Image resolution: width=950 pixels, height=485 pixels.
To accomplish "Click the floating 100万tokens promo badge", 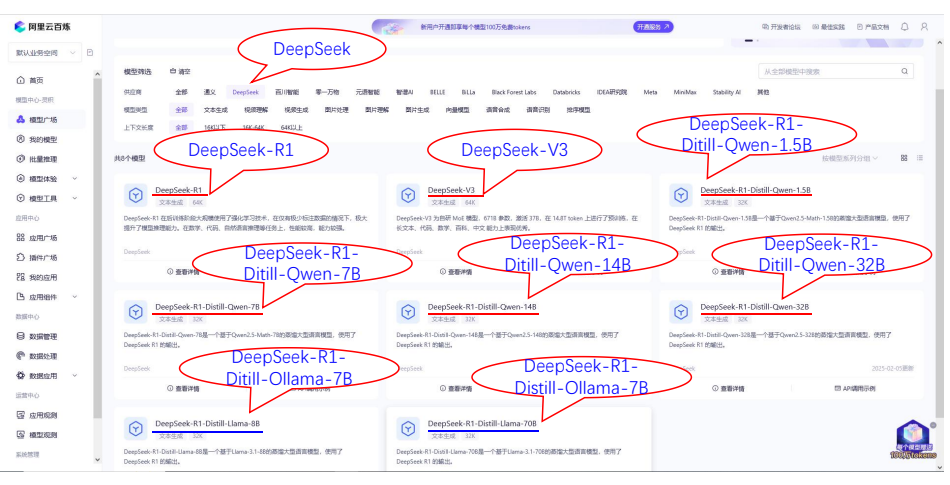I will point(912,440).
